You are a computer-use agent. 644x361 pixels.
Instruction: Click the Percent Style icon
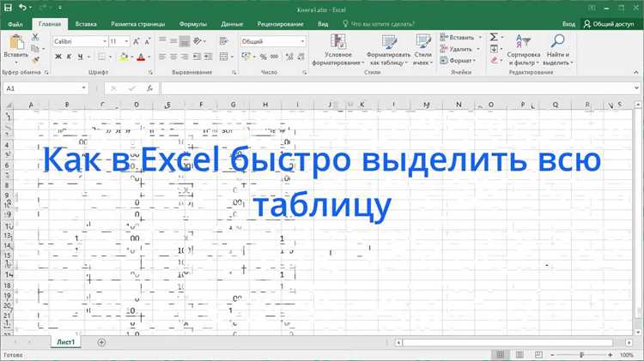point(264,57)
